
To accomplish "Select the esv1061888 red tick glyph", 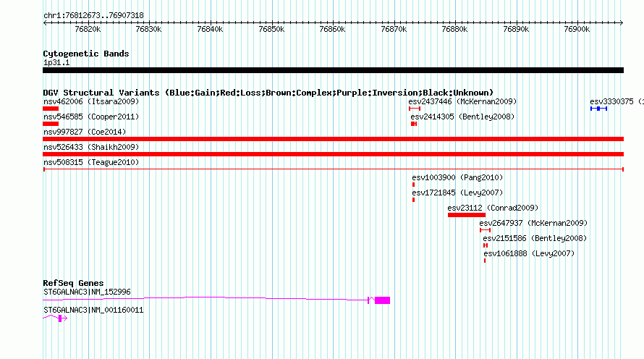I will point(485,261).
